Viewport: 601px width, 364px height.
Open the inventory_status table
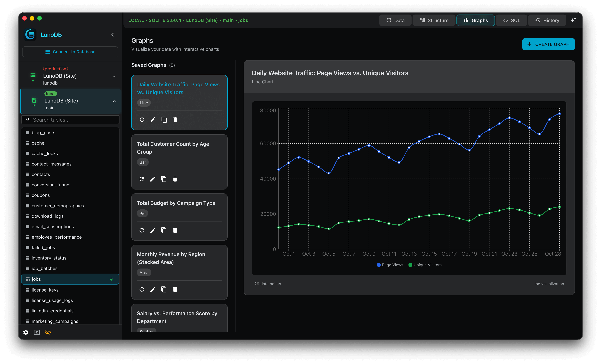(x=70, y=258)
